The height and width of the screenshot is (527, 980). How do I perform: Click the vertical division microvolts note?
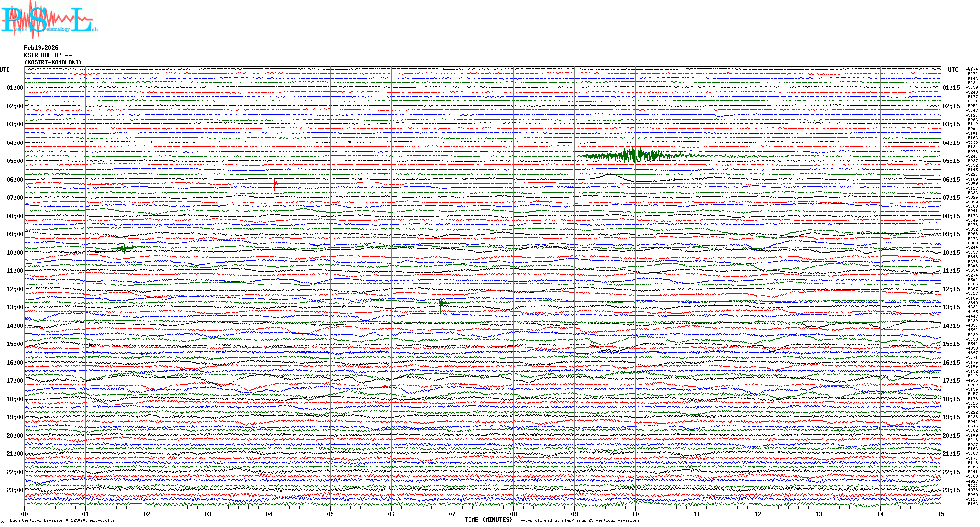pos(62,520)
